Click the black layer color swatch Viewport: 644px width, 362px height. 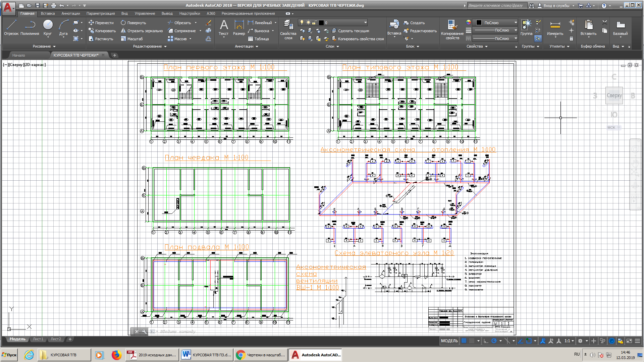point(321,23)
